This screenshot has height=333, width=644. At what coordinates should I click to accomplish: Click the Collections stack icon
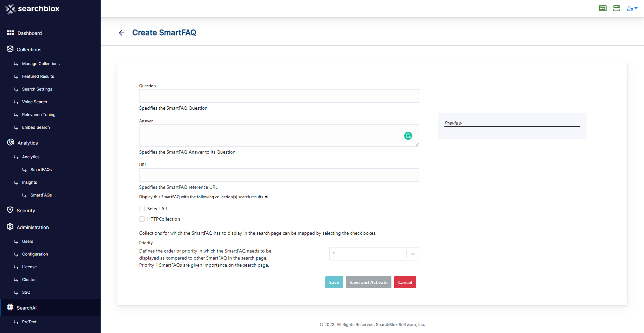tap(10, 49)
